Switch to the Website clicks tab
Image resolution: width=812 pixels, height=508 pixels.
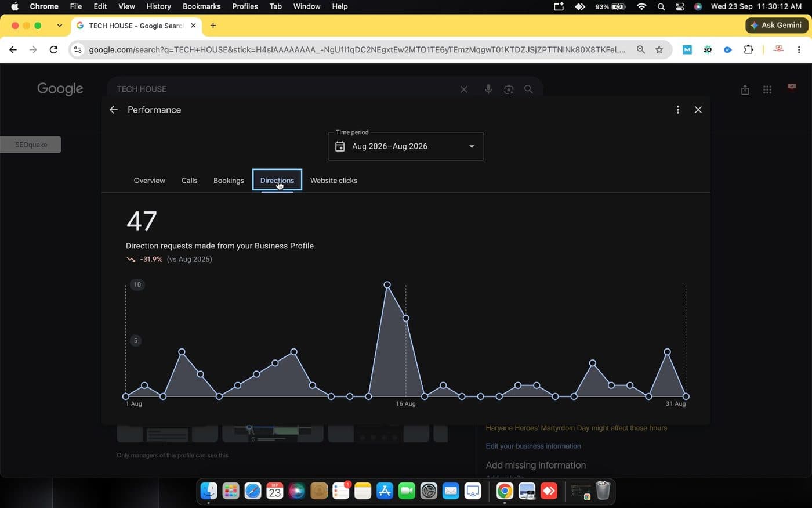point(333,181)
